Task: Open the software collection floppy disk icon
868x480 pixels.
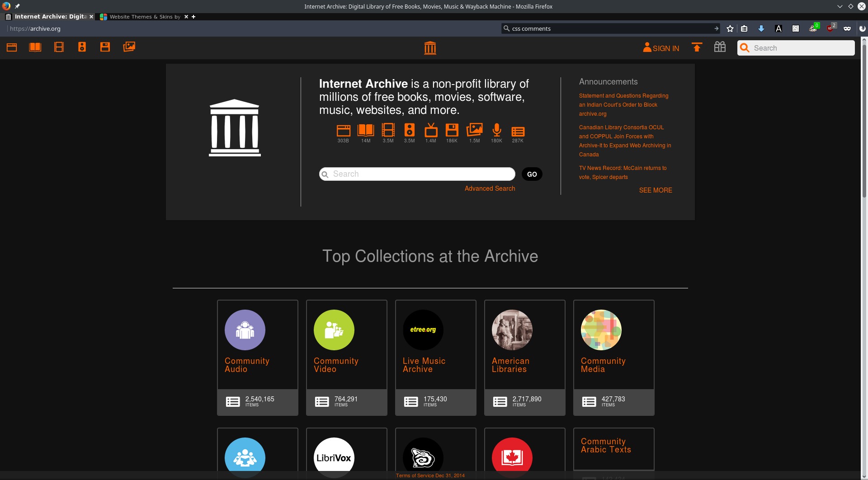Action: [x=105, y=47]
